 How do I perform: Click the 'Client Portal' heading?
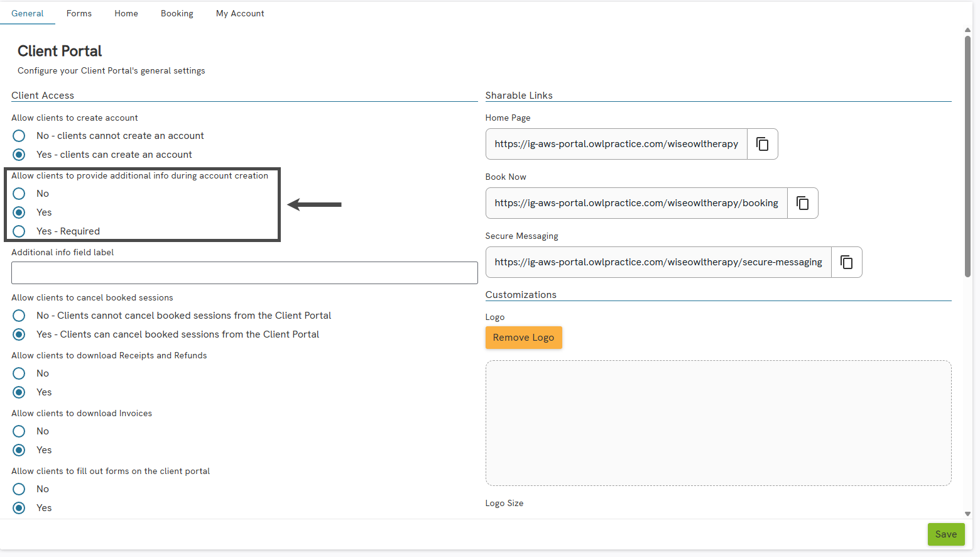click(60, 51)
